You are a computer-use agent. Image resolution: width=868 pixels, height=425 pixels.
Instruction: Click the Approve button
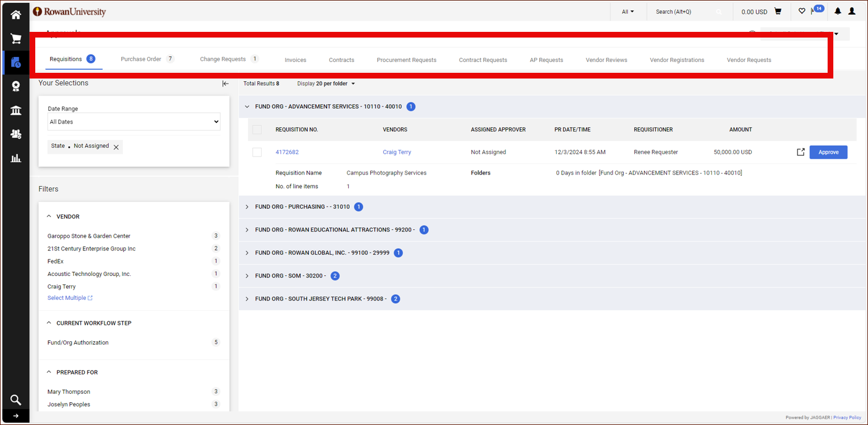point(828,152)
